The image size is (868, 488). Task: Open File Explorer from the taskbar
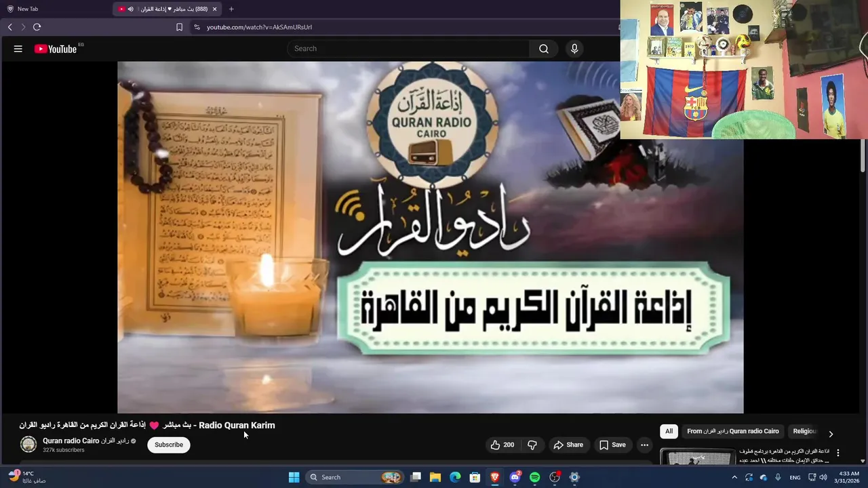pos(435,477)
